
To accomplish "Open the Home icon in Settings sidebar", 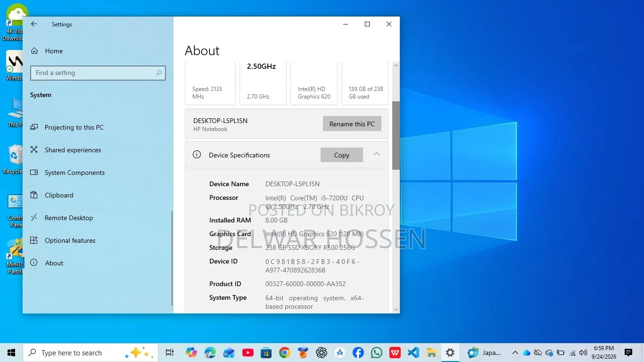I will tap(34, 51).
